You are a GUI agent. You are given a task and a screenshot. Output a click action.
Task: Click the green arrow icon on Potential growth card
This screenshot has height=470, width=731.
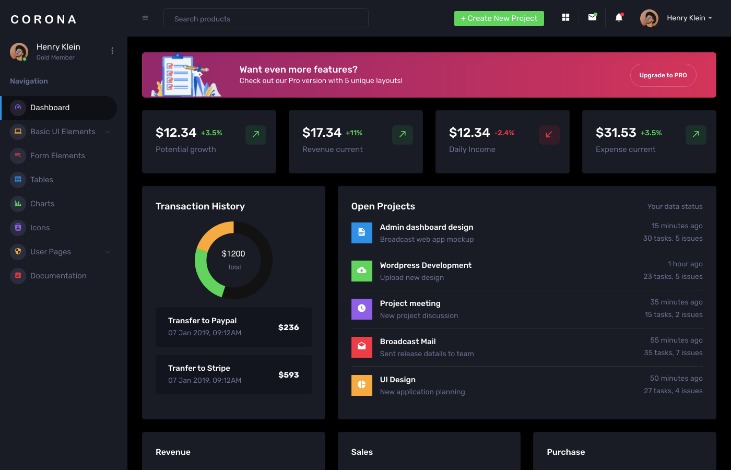click(x=255, y=134)
